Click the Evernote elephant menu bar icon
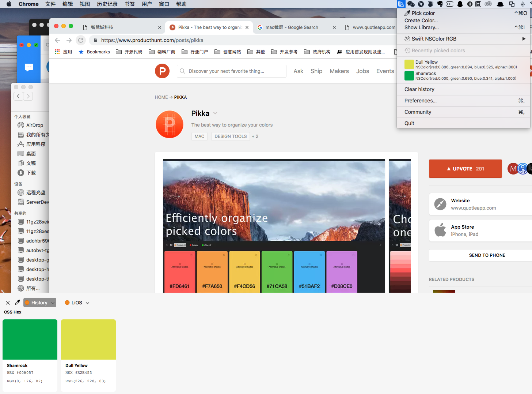Image resolution: width=532 pixels, height=394 pixels. point(440,4)
